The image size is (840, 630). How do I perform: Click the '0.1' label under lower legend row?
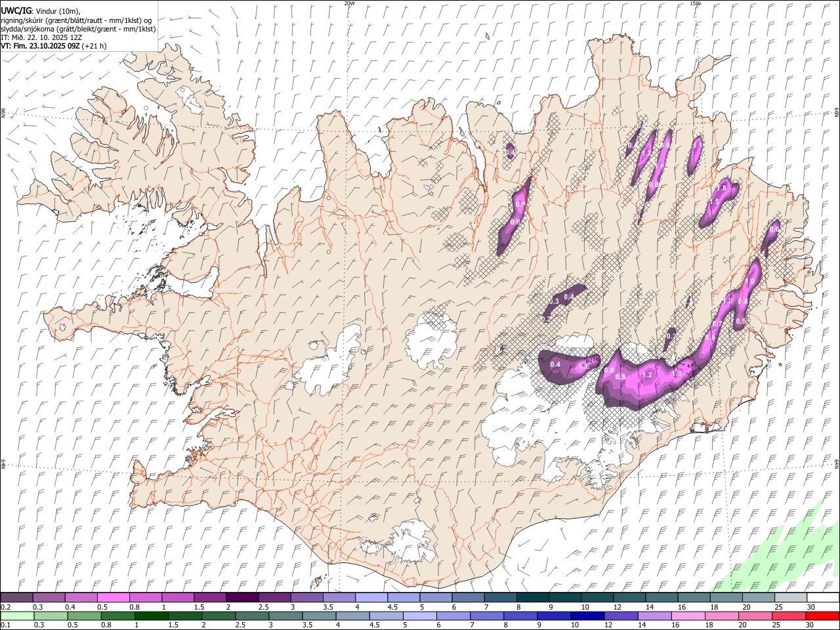(x=5, y=625)
